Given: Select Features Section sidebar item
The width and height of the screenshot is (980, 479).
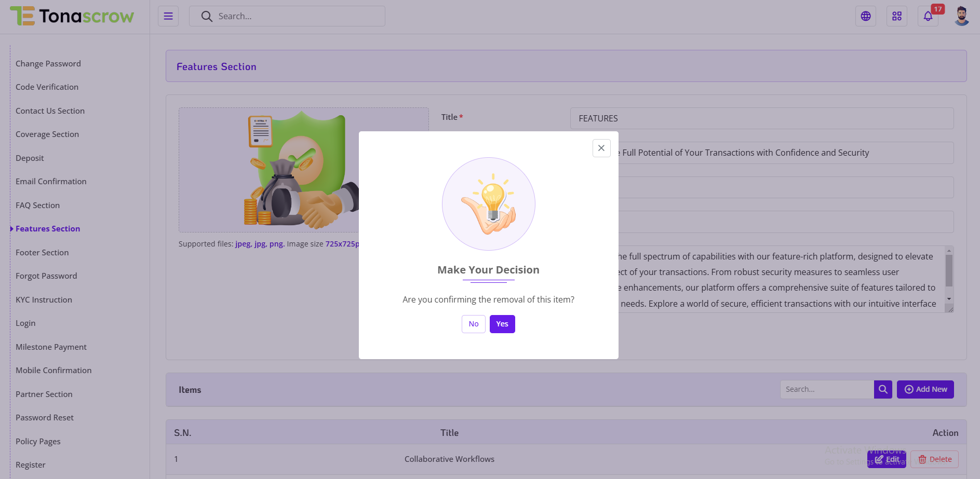Looking at the screenshot, I should point(48,229).
